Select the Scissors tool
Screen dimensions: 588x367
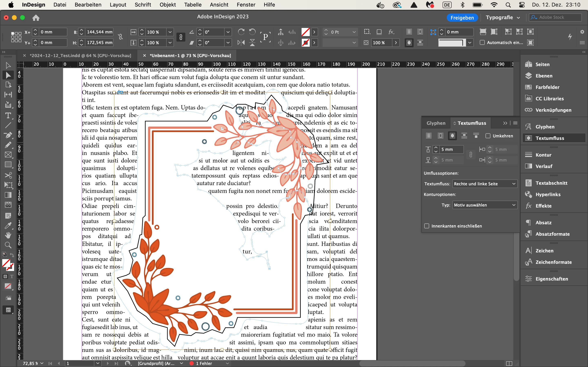8,175
